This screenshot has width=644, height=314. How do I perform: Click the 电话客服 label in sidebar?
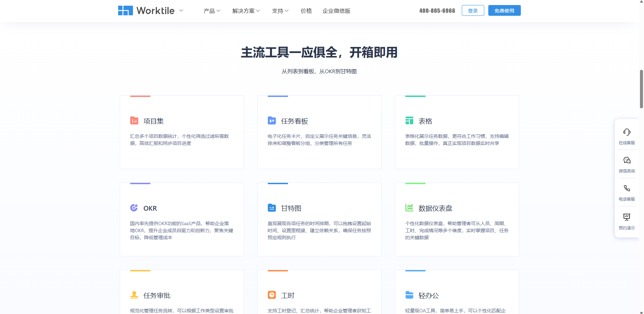(x=627, y=199)
